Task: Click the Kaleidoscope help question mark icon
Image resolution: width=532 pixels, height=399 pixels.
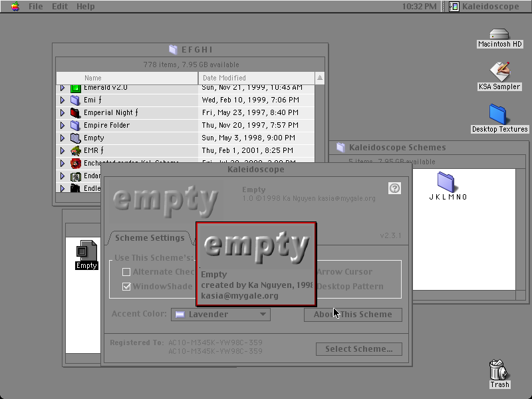Action: [x=394, y=188]
